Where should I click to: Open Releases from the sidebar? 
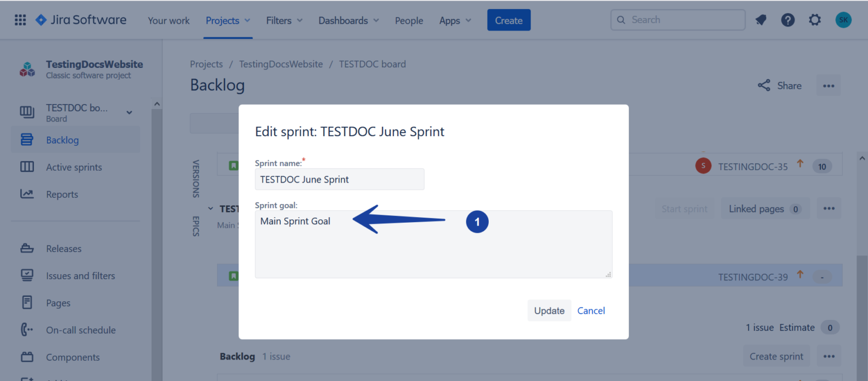pyautogui.click(x=63, y=248)
